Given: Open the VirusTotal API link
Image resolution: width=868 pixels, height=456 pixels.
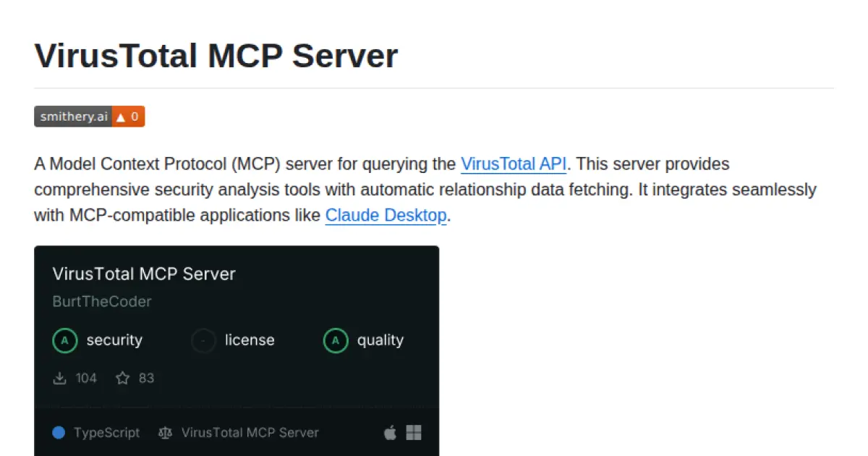Looking at the screenshot, I should (513, 164).
